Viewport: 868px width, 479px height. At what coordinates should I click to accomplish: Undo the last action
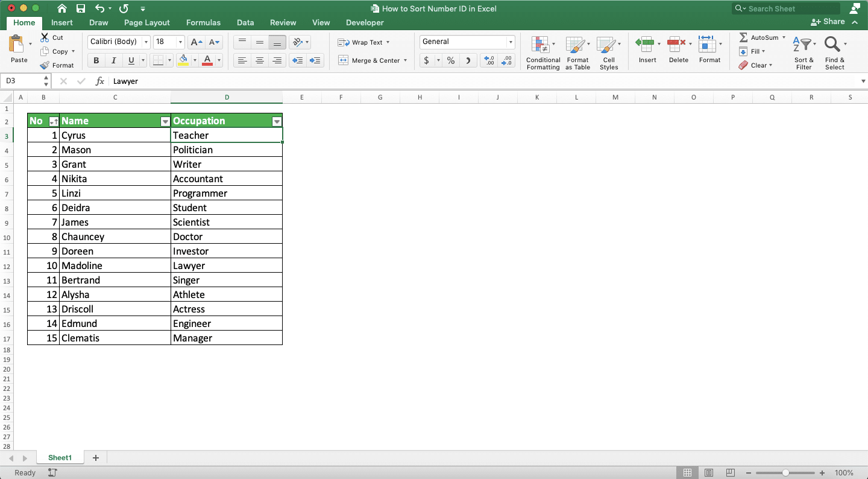[100, 8]
